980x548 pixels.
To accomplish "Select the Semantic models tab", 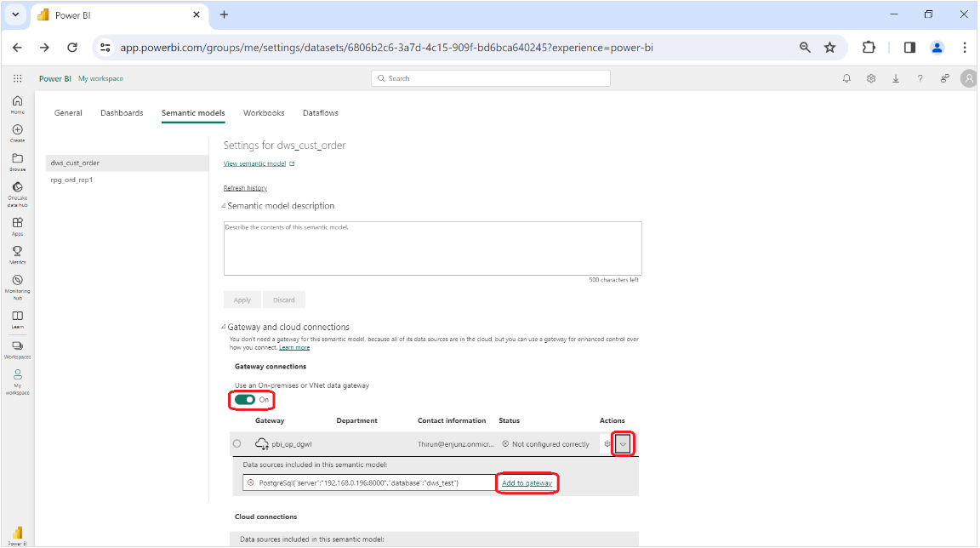I will pos(193,113).
